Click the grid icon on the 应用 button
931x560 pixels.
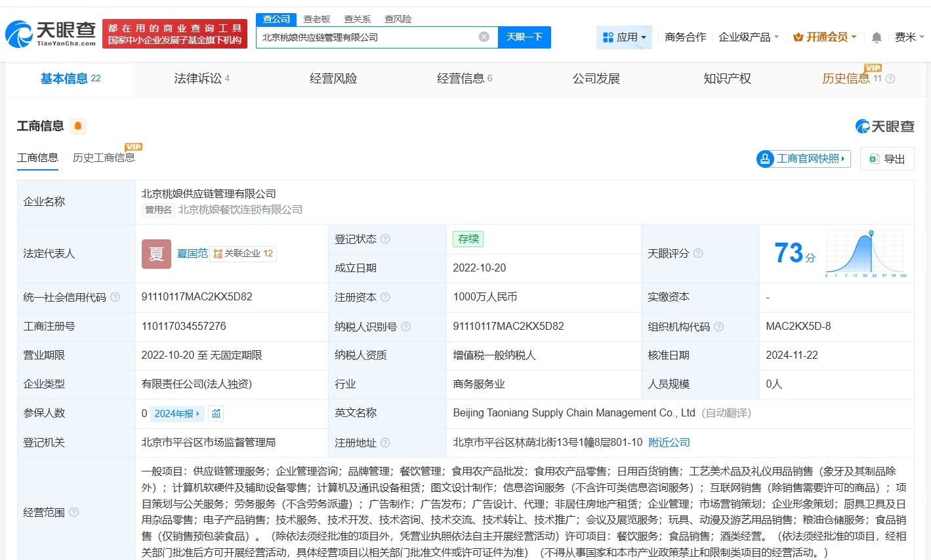click(607, 37)
